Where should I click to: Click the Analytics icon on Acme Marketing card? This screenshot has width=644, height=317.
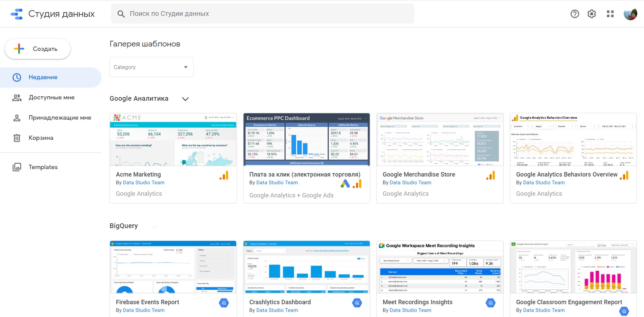click(x=224, y=176)
